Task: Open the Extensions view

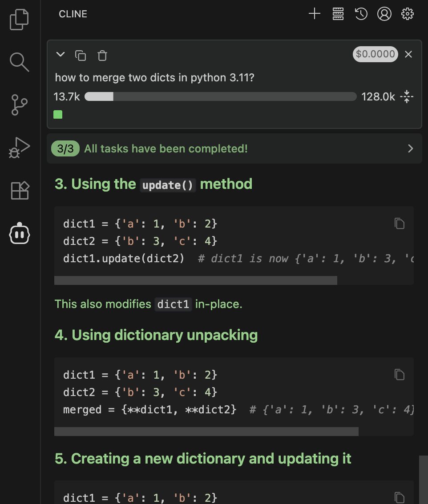Action: click(x=20, y=190)
